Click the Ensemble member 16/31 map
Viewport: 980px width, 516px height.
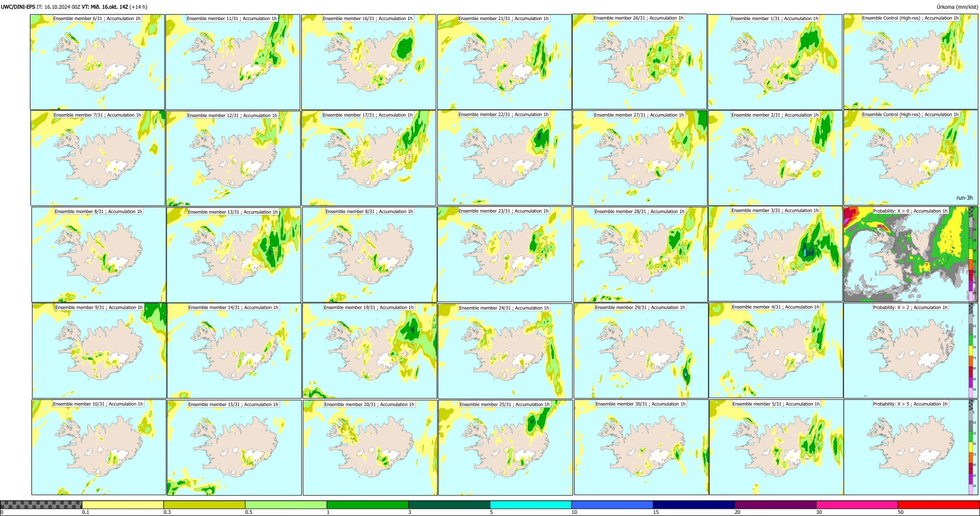pyautogui.click(x=368, y=62)
